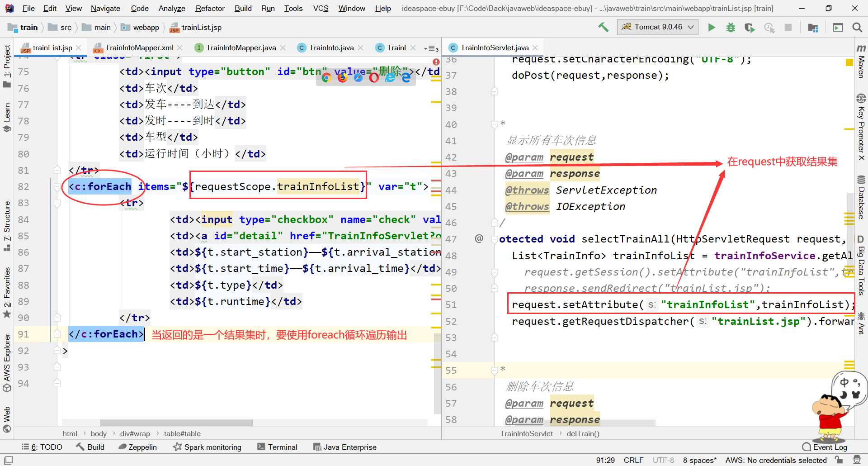Viewport: 868px width, 466px height.
Task: Open the Zeppelin tool window
Action: point(137,447)
